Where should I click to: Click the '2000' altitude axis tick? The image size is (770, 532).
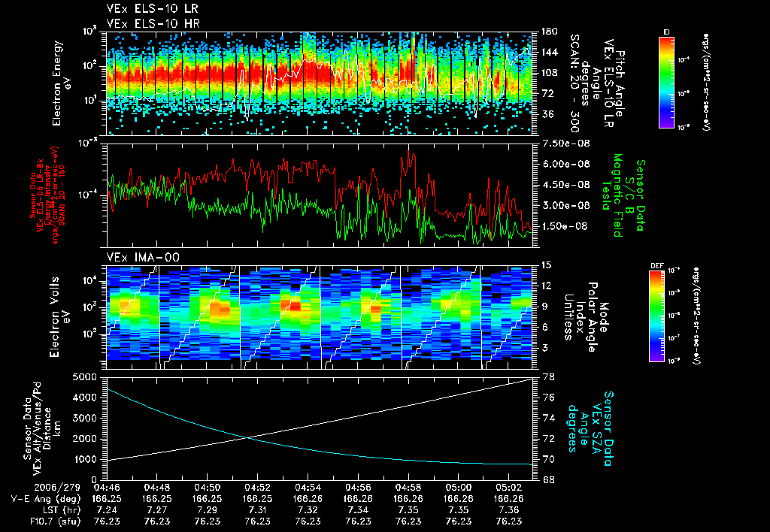point(83,440)
